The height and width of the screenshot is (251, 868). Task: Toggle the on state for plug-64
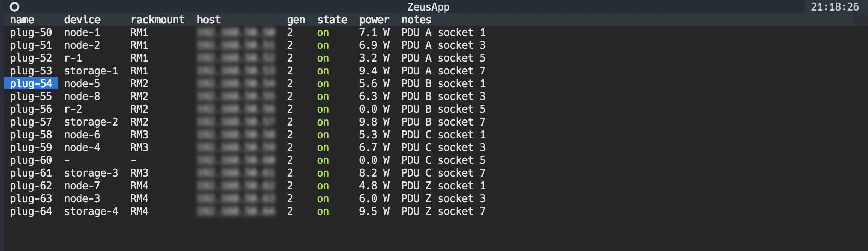click(x=323, y=212)
